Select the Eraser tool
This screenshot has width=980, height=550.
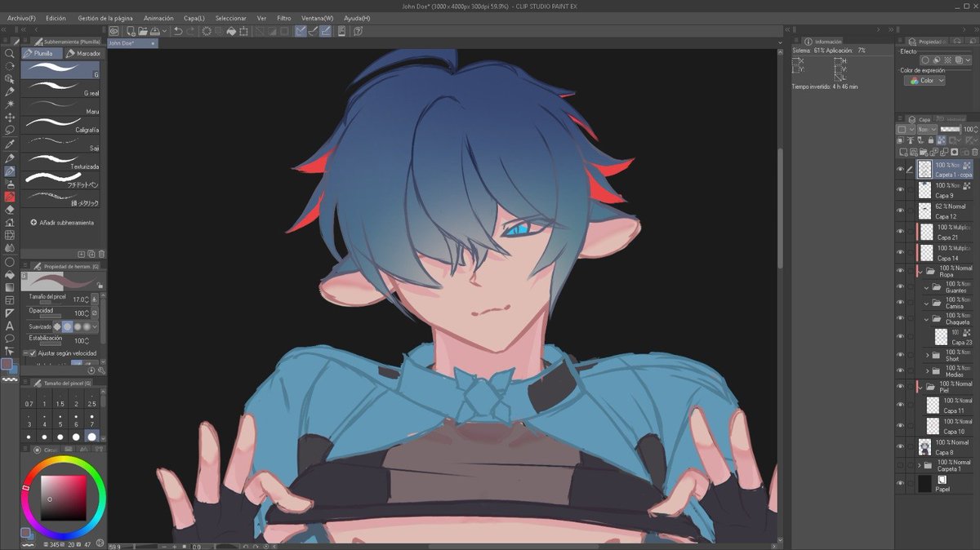coord(10,209)
